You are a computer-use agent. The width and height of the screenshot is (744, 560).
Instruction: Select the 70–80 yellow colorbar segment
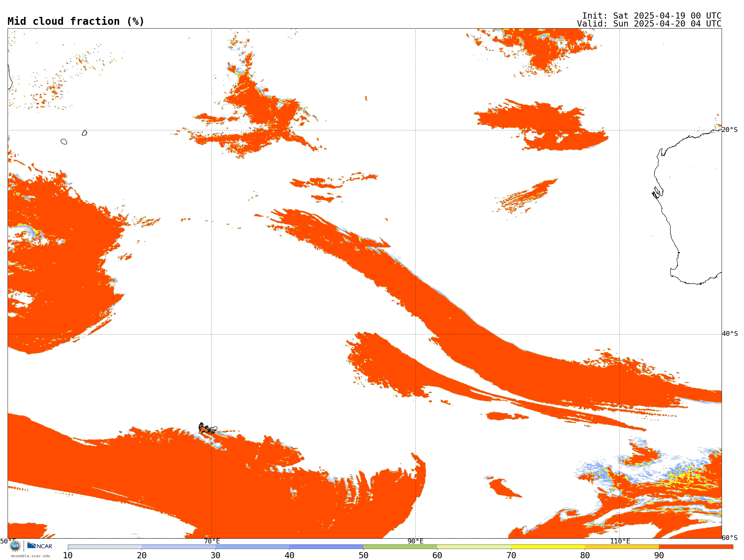click(x=548, y=547)
